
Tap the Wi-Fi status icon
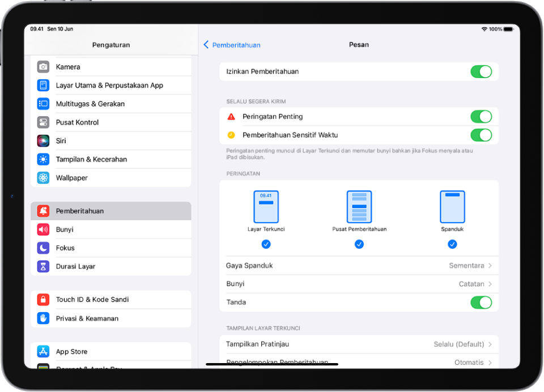(x=484, y=29)
